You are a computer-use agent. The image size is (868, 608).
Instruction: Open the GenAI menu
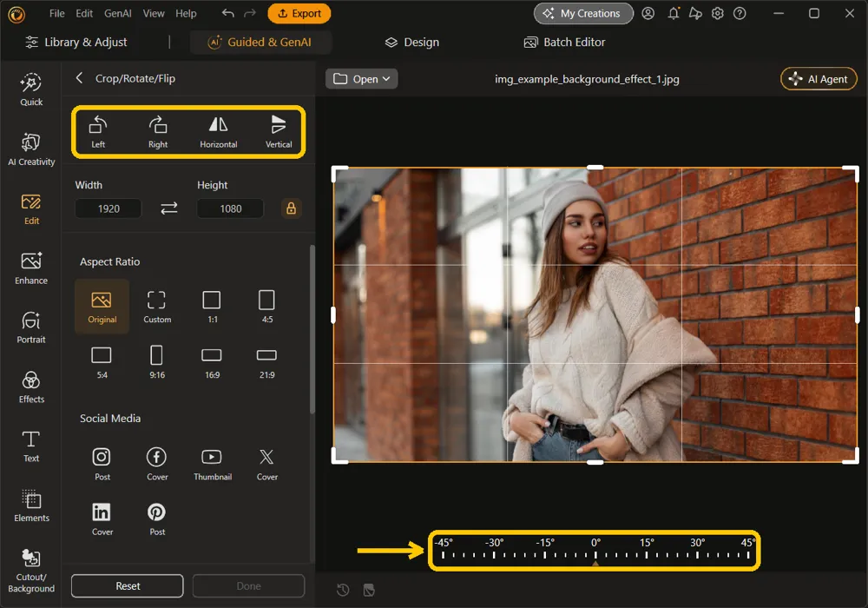click(117, 13)
